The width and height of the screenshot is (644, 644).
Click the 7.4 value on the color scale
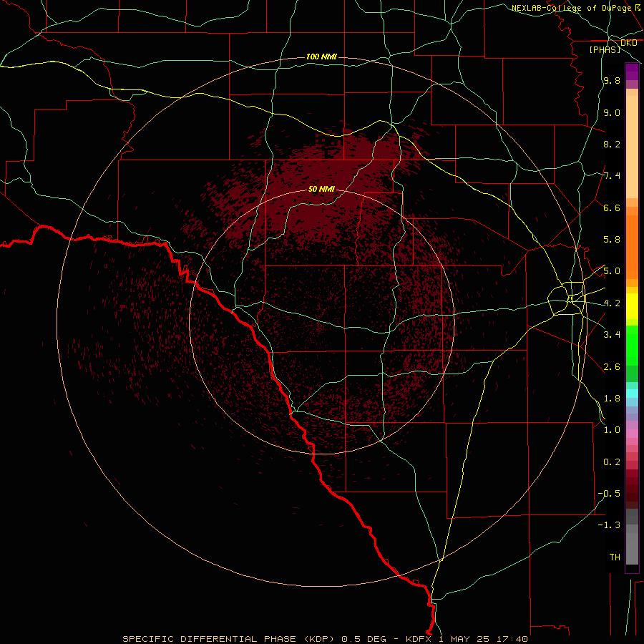click(x=612, y=176)
